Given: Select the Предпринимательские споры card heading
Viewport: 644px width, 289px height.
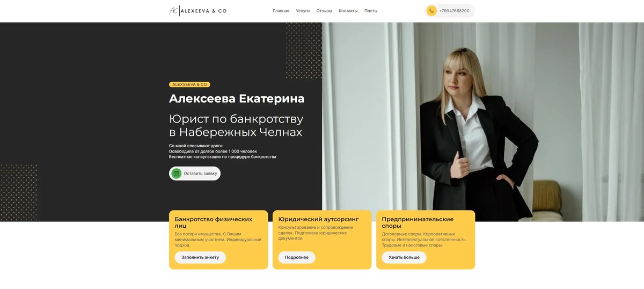Looking at the screenshot, I should 418,222.
